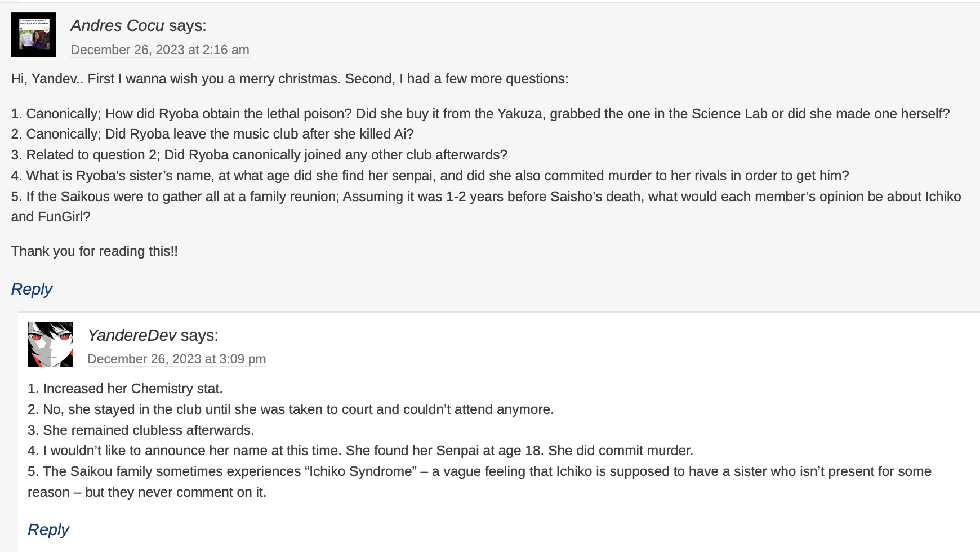Click the "She remained clubless afterwards" answer
The image size is (980, 552).
(141, 430)
